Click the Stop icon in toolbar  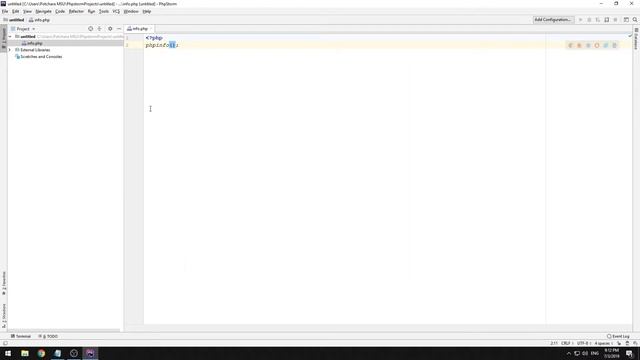[x=616, y=20]
